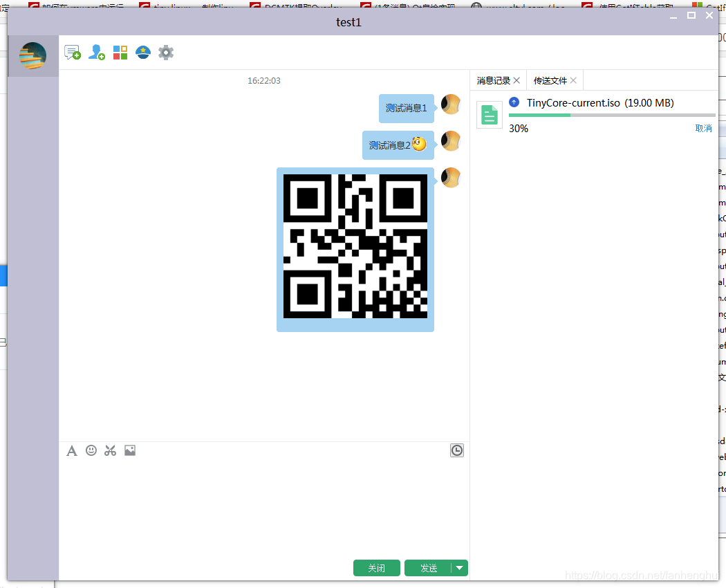Viewport: 726px width, 588px height.
Task: Click the TinyCore-current.iso file name
Action: [x=573, y=103]
